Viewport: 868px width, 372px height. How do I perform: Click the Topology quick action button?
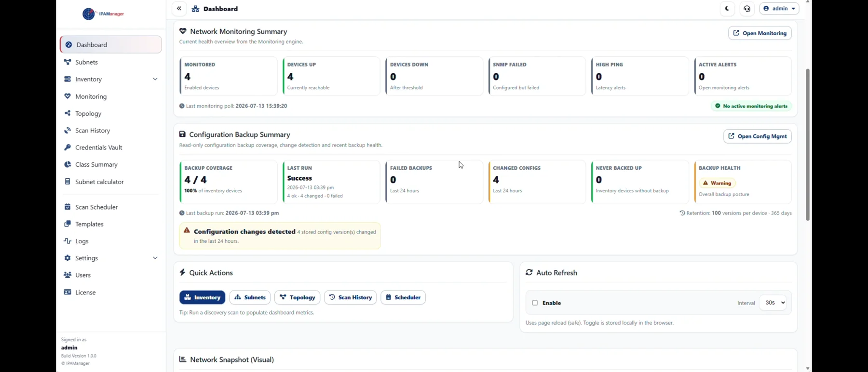pos(298,297)
